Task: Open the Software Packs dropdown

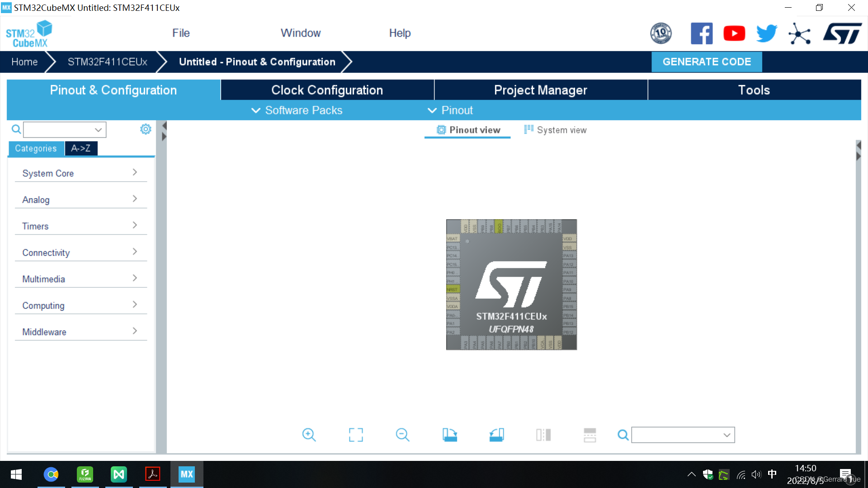Action: [x=297, y=110]
